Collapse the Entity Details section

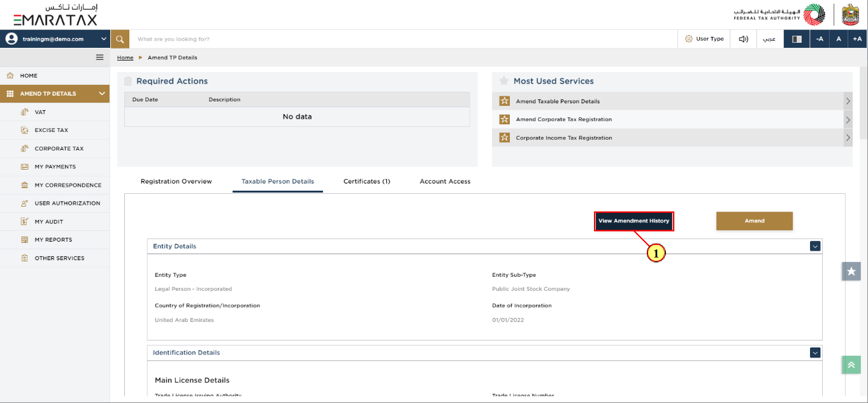tap(814, 246)
